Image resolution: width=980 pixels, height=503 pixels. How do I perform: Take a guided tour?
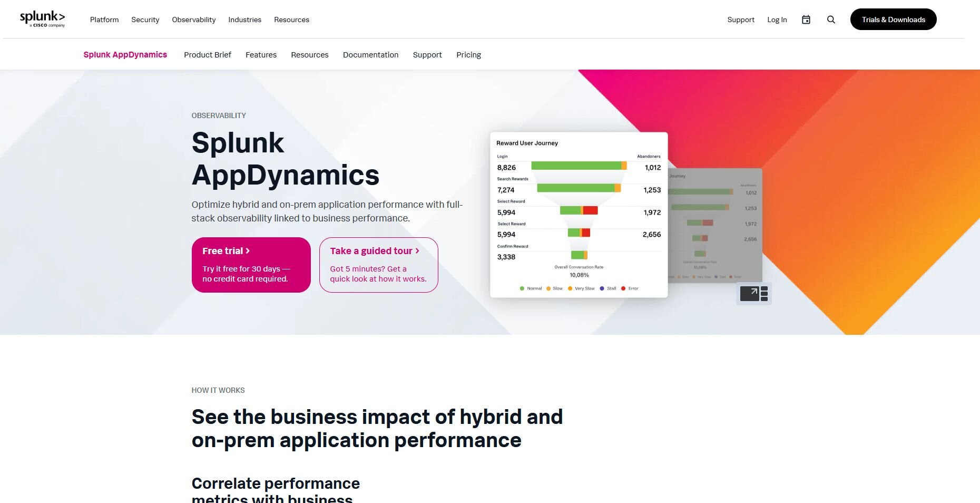tap(378, 265)
